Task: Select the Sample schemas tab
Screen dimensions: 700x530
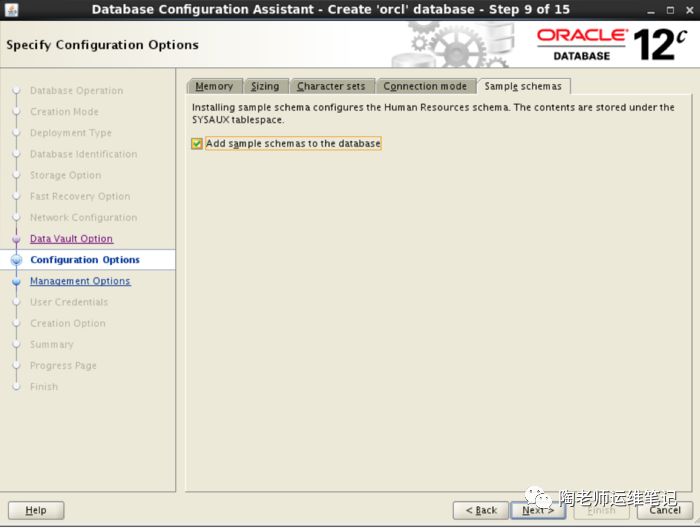Action: (523, 86)
